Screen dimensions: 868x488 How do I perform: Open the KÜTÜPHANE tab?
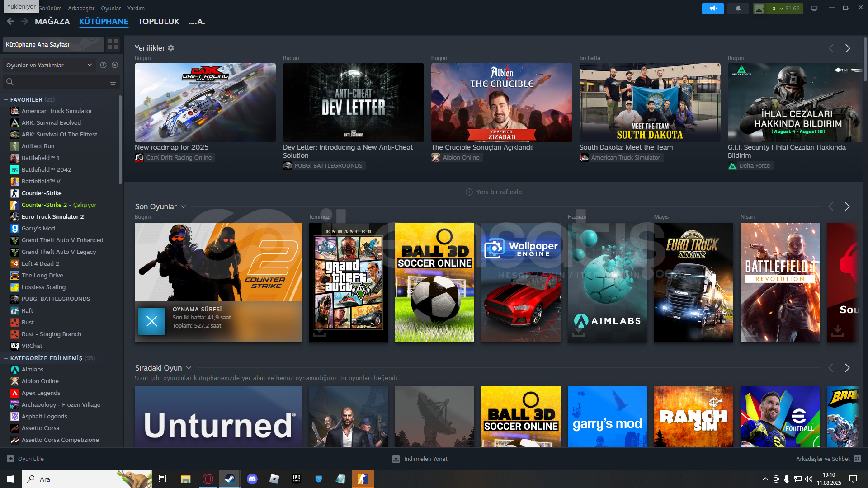pos(104,21)
